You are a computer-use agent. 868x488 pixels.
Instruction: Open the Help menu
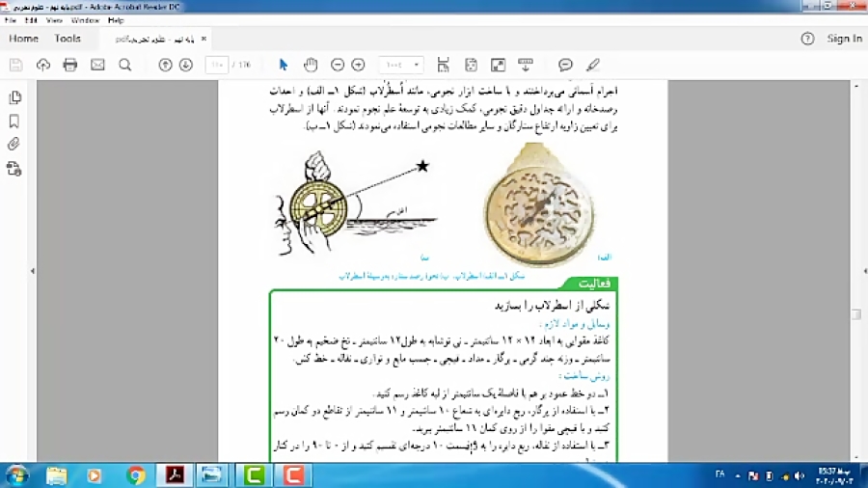tap(116, 20)
